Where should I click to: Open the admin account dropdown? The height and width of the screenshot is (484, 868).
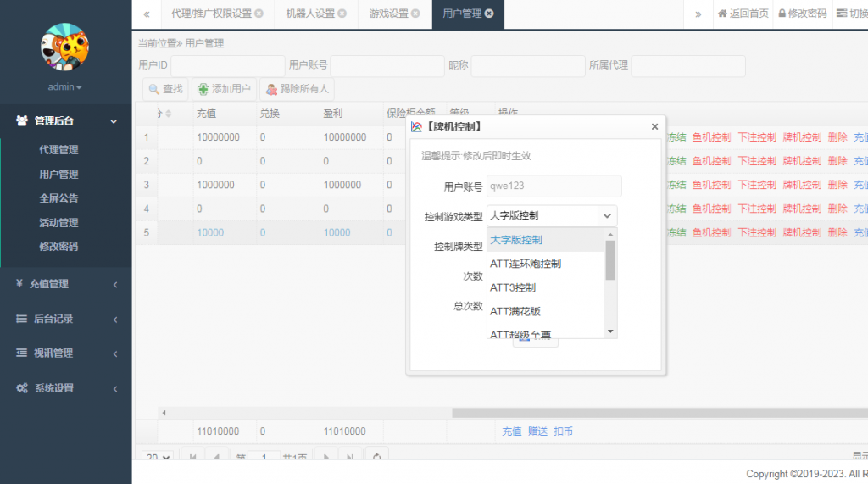pyautogui.click(x=65, y=87)
